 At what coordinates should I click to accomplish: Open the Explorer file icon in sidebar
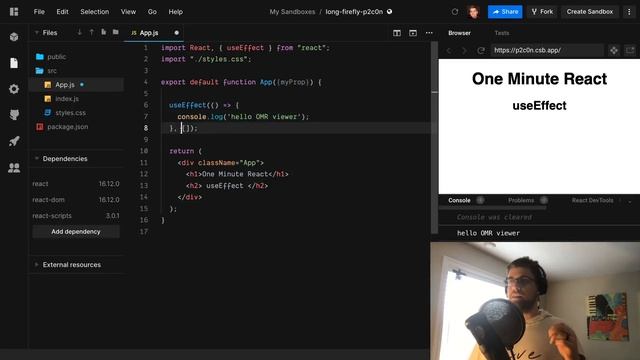click(x=14, y=63)
